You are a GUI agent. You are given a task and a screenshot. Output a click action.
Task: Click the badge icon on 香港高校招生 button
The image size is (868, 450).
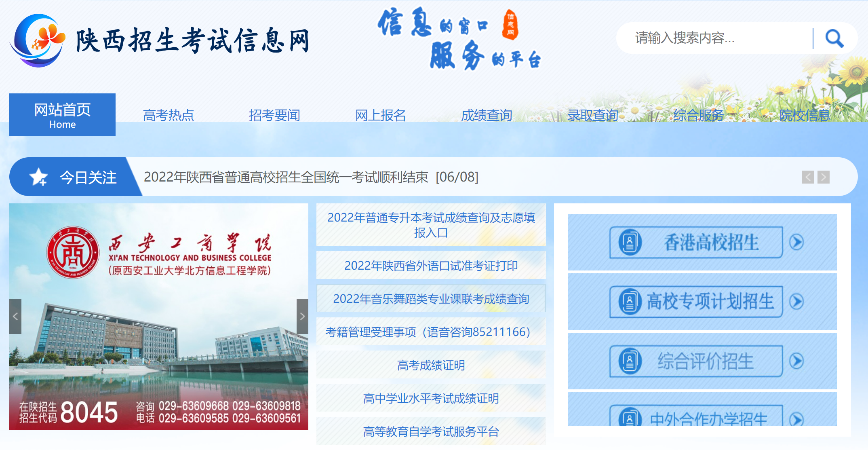630,242
